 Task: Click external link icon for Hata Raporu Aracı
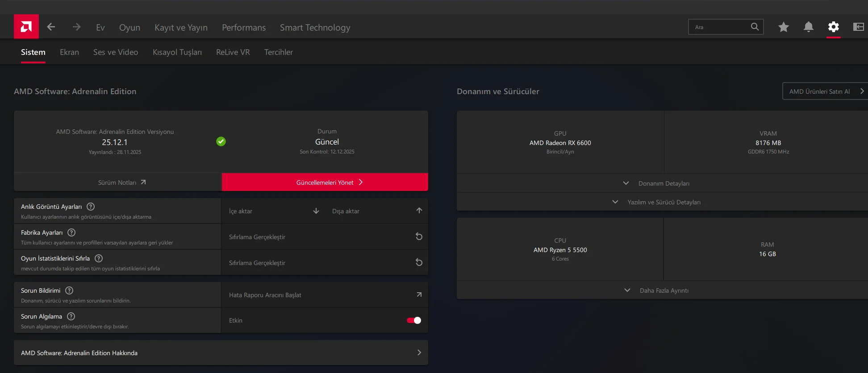(x=419, y=294)
